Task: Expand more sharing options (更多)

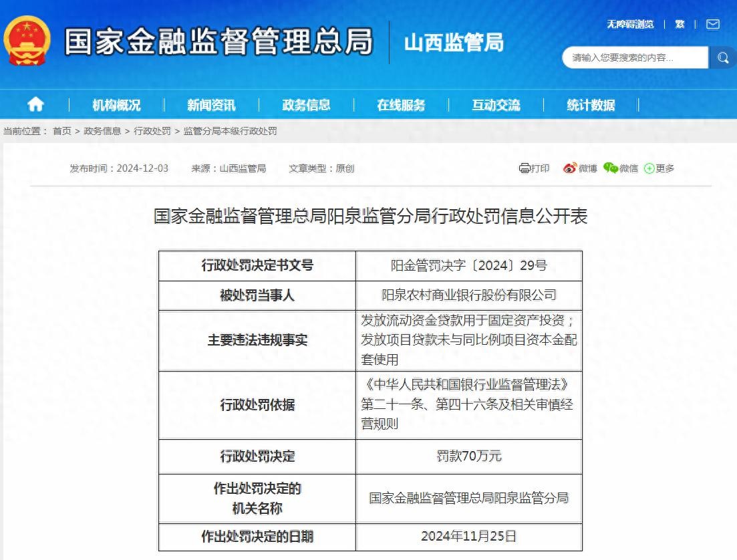Action: [x=659, y=168]
